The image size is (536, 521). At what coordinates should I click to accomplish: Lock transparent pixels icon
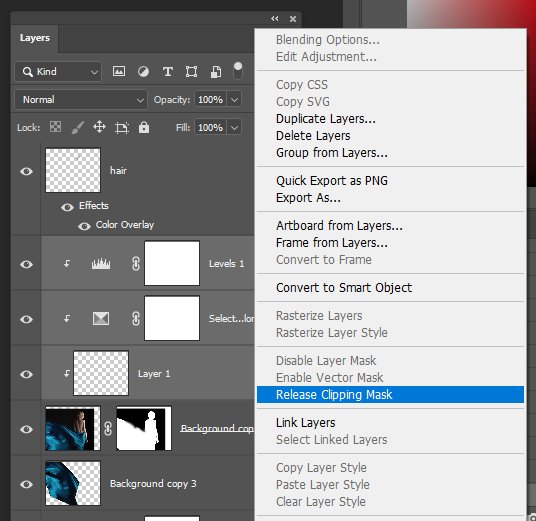click(55, 127)
